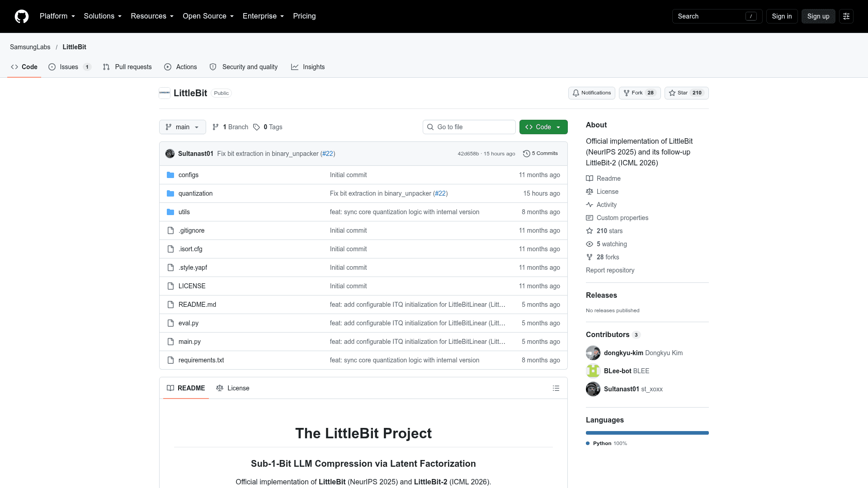This screenshot has height=488, width=868.
Task: Click the Fork button showing 28
Action: pos(640,93)
